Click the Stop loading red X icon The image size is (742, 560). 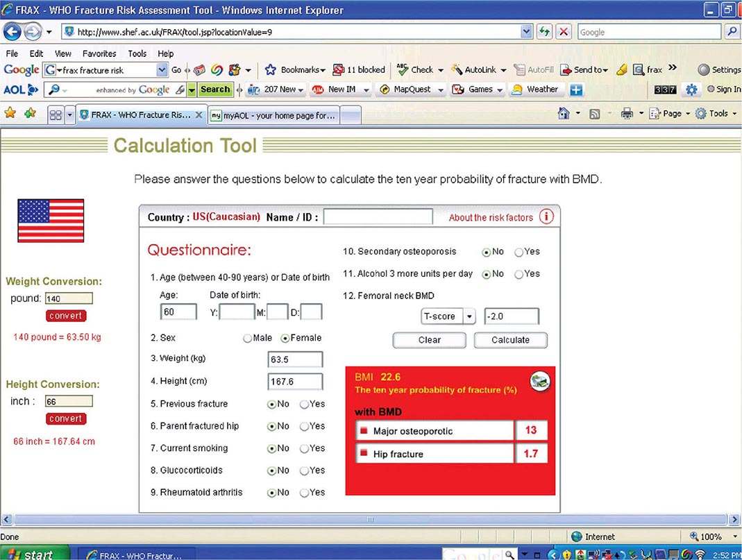coord(564,32)
